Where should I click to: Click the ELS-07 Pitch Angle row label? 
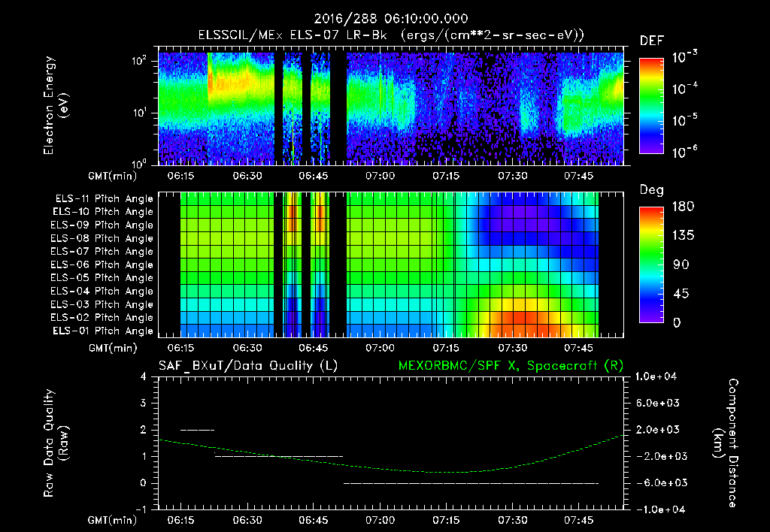(102, 251)
